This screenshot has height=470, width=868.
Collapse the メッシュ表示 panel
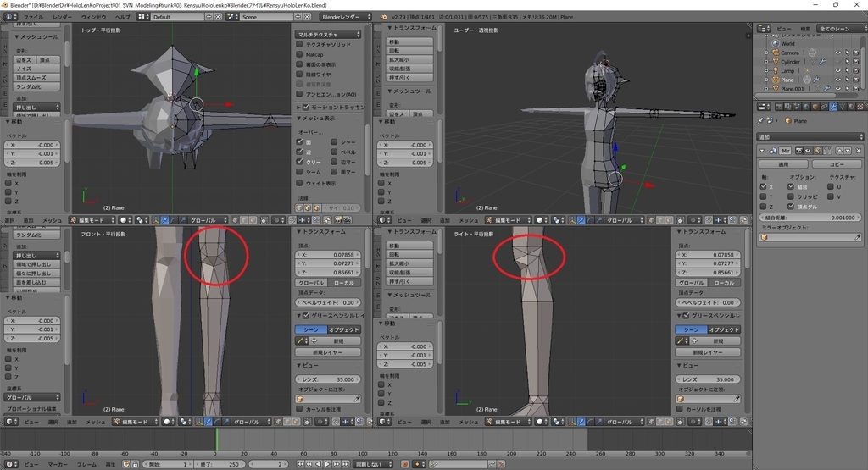299,119
